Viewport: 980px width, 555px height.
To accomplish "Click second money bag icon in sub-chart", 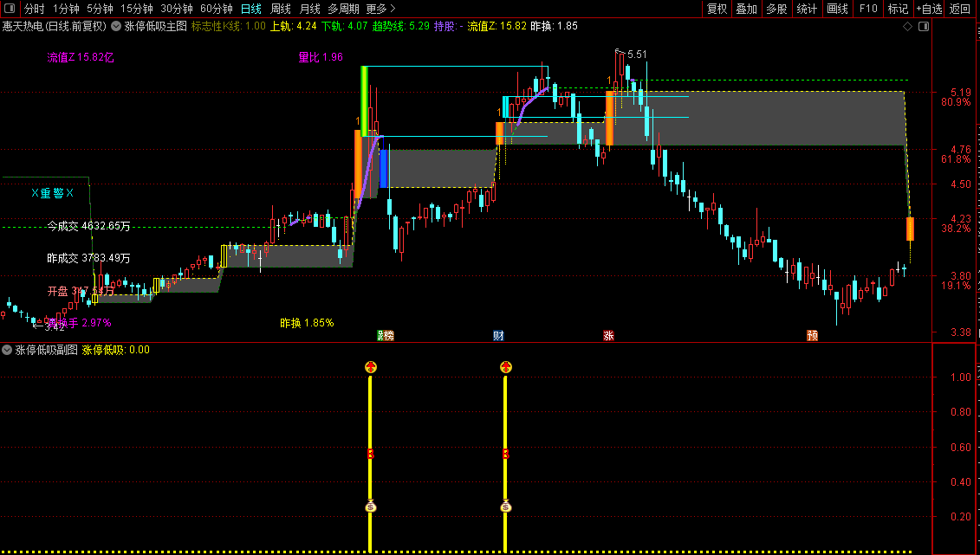I will click(x=506, y=506).
